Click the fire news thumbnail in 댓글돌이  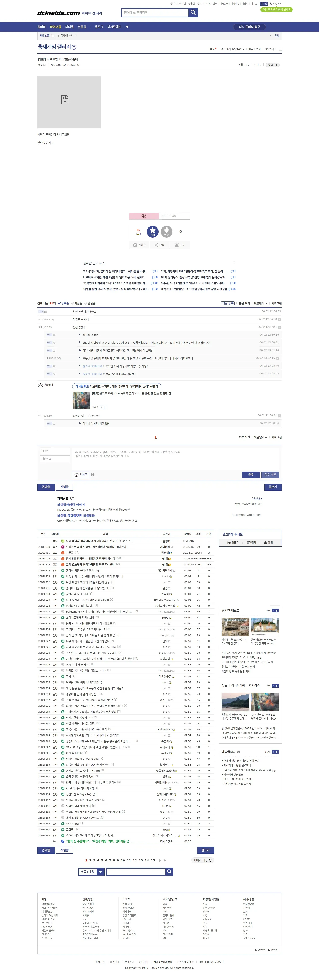(x=81, y=401)
